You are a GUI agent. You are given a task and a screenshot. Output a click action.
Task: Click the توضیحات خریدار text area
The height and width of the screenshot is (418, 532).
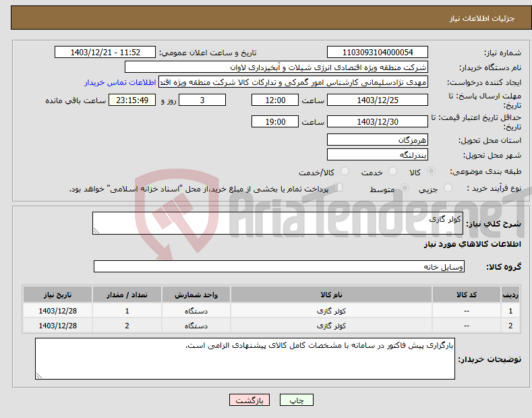coord(245,359)
